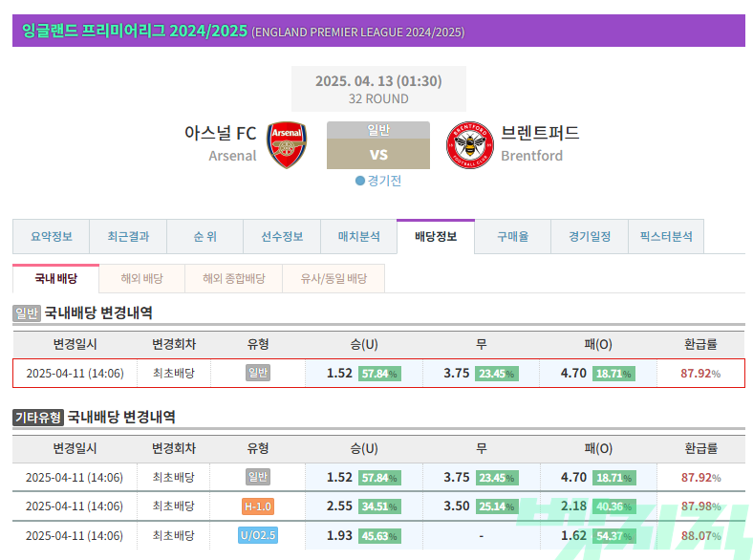Open the 요약정보 tab
753x560 pixels.
click(x=52, y=236)
